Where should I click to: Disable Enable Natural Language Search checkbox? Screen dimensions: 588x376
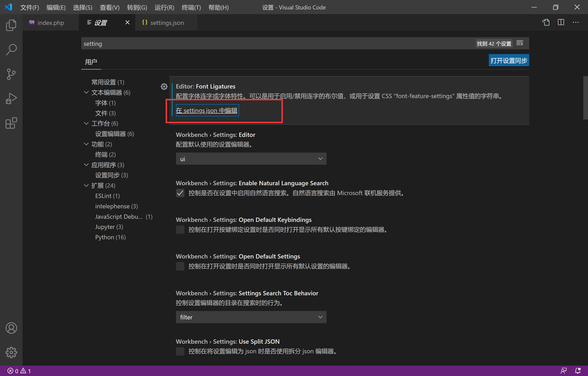pyautogui.click(x=180, y=193)
